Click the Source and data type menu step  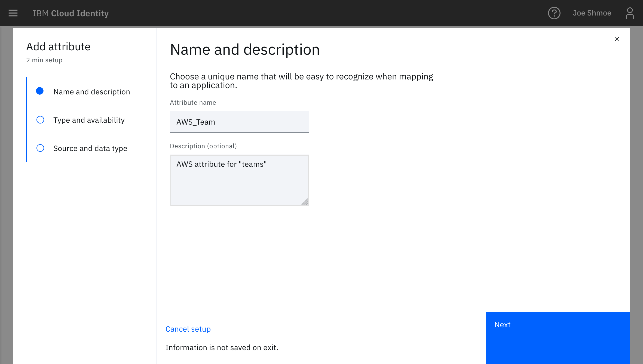(91, 148)
